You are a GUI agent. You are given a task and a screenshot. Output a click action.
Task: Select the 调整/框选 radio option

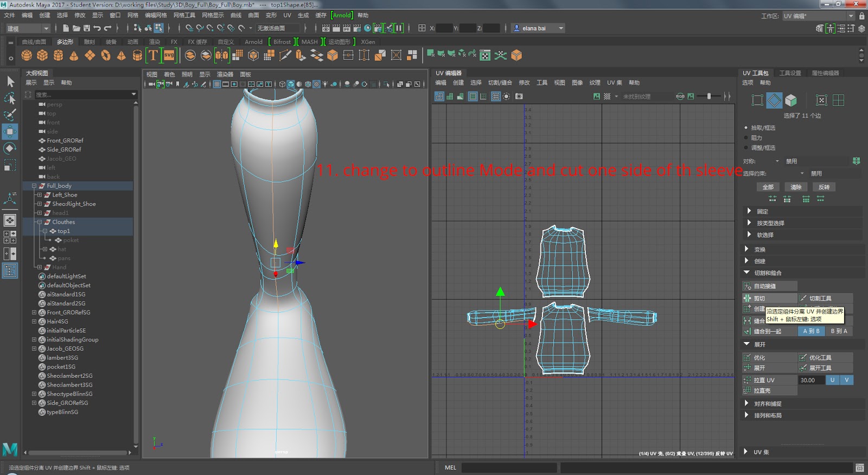coord(746,148)
